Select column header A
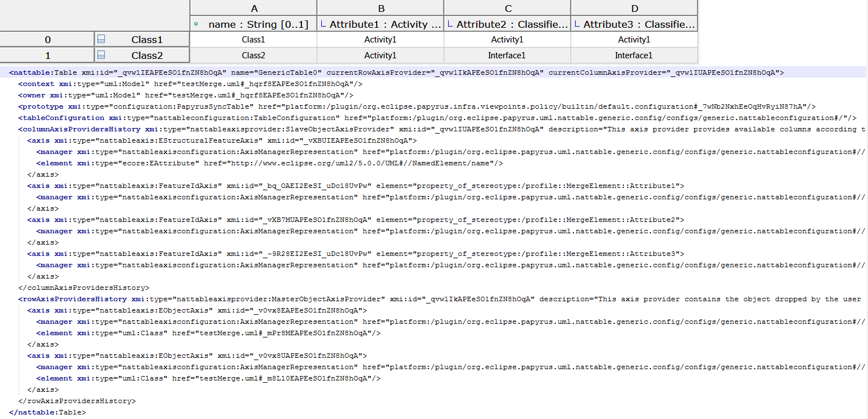The width and height of the screenshot is (868, 419). [x=253, y=8]
